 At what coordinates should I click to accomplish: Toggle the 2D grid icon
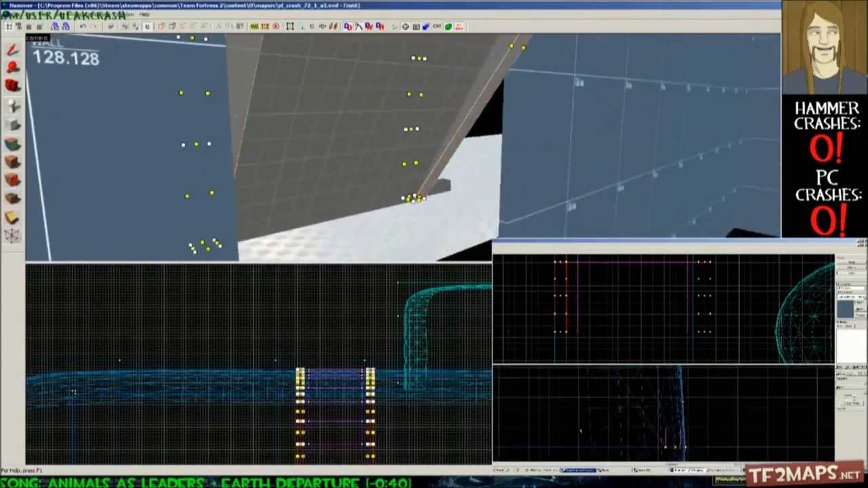tap(8, 26)
